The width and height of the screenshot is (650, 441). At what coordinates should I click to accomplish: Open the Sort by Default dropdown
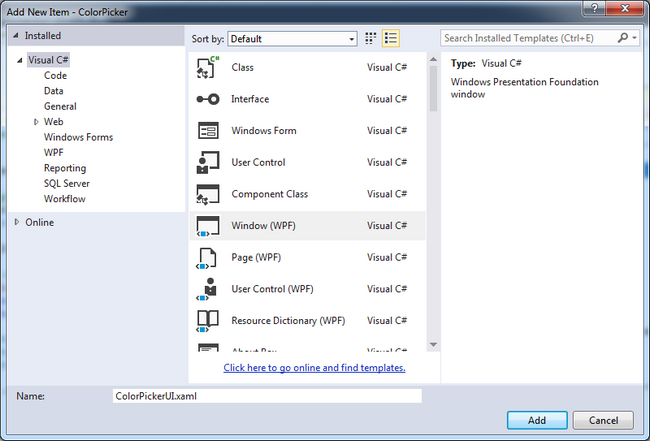[292, 39]
